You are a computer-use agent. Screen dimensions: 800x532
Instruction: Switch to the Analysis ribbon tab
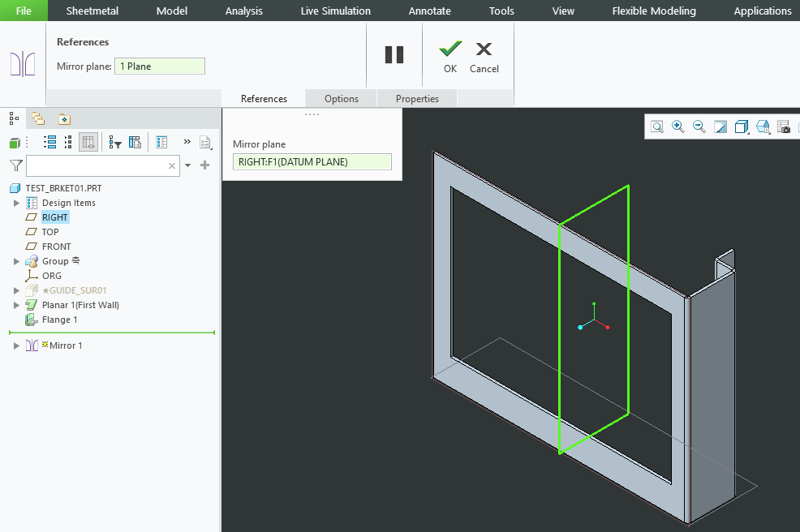244,11
